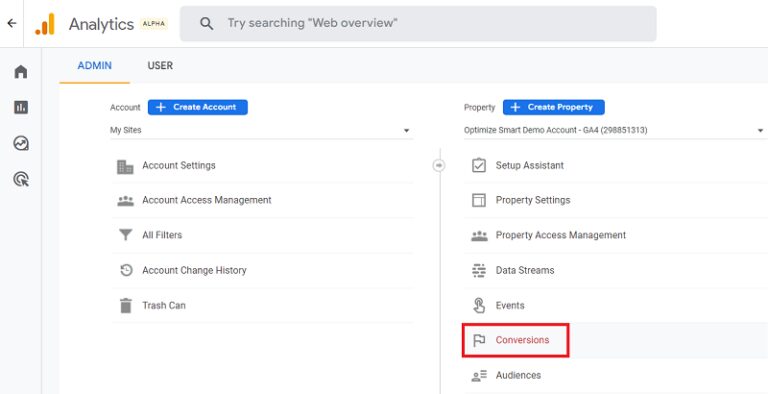Open the Advertising cursor icon in sidebar
This screenshot has height=394, width=768.
coord(21,179)
